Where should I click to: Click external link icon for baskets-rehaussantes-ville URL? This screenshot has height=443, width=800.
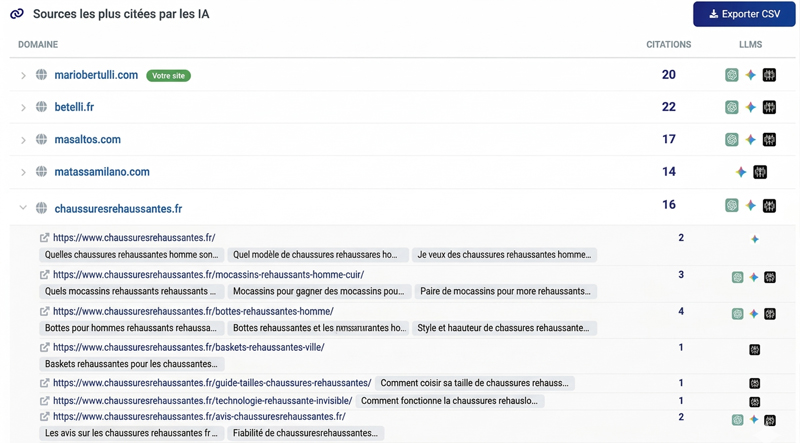(44, 348)
